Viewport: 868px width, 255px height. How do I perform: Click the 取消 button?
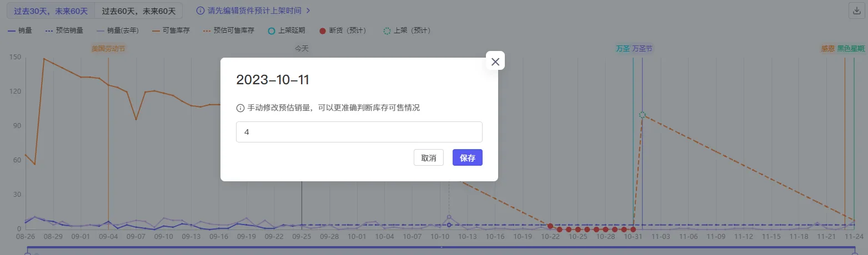429,158
